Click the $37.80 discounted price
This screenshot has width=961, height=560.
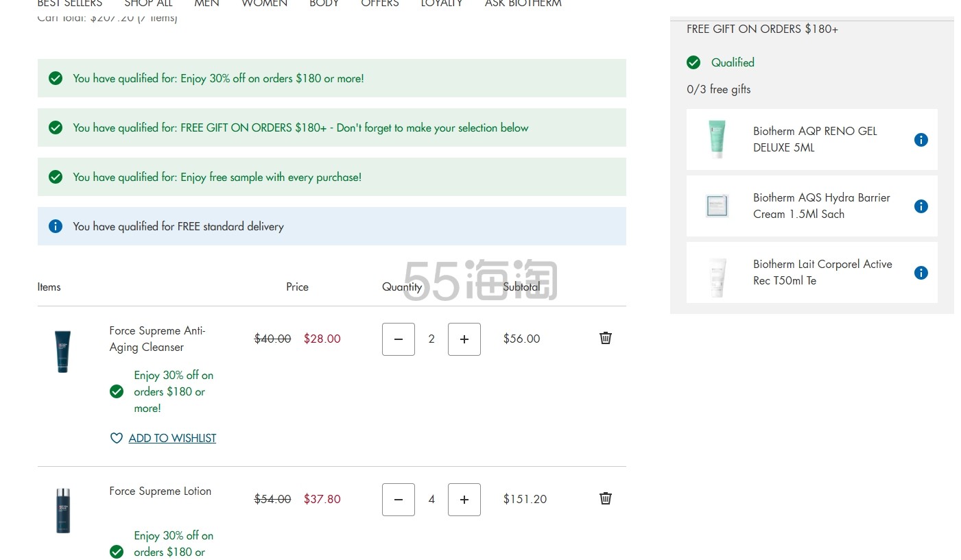click(322, 499)
